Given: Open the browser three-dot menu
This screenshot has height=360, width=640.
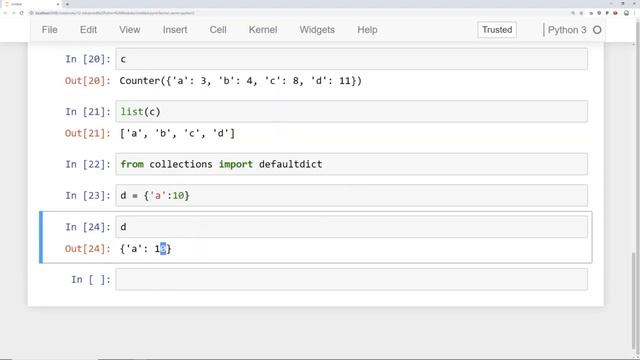Looking at the screenshot, I should click(635, 13).
